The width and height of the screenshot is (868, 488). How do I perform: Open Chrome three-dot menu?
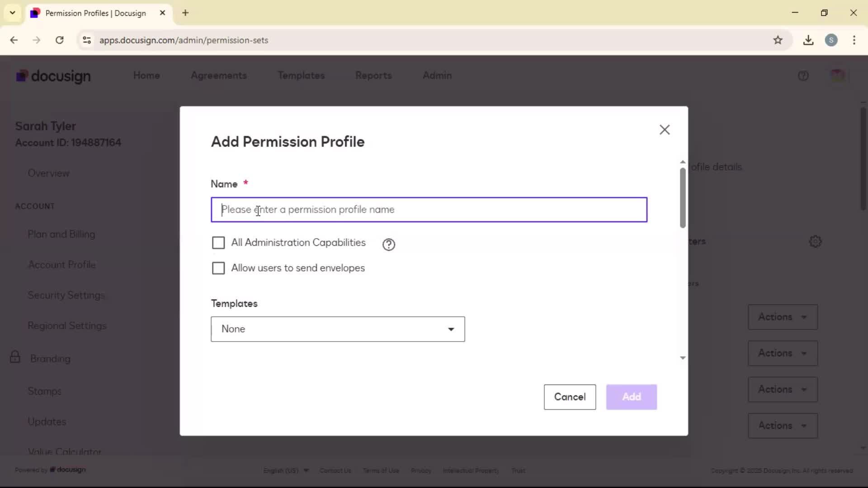[854, 40]
